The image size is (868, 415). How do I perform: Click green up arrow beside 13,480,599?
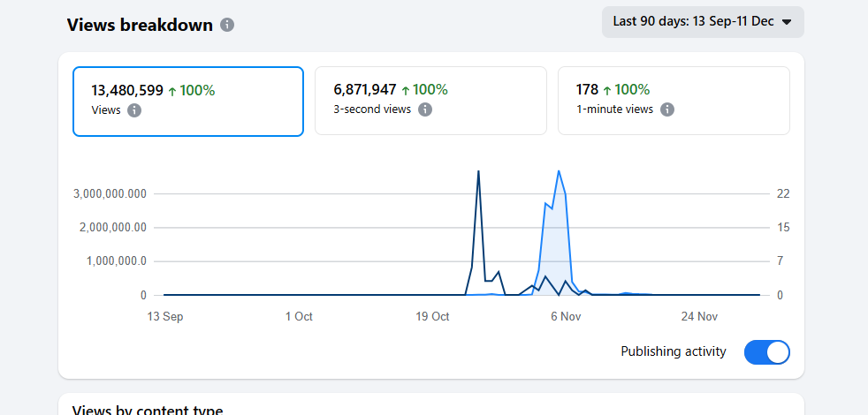click(172, 90)
